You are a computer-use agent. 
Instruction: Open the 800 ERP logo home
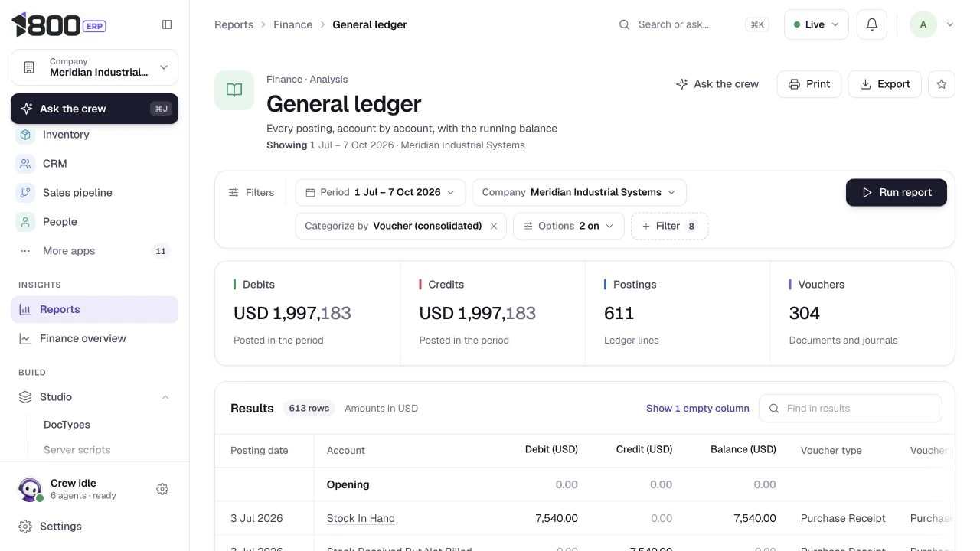pos(59,25)
